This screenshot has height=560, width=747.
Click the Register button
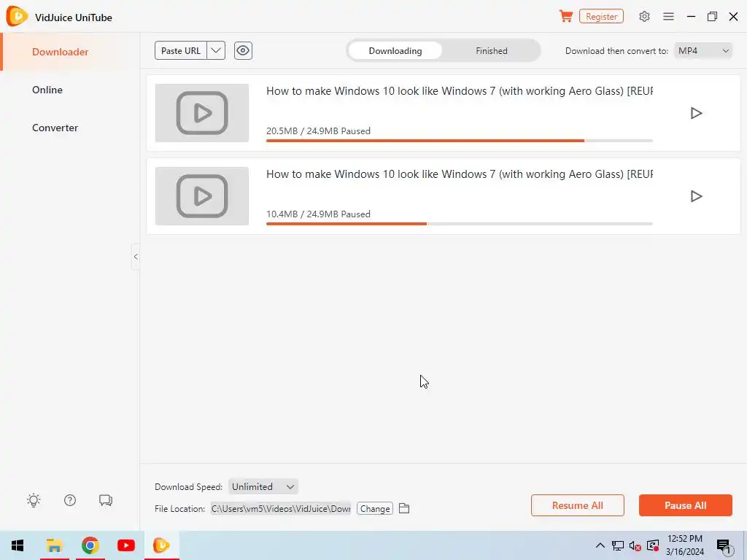[x=601, y=16]
